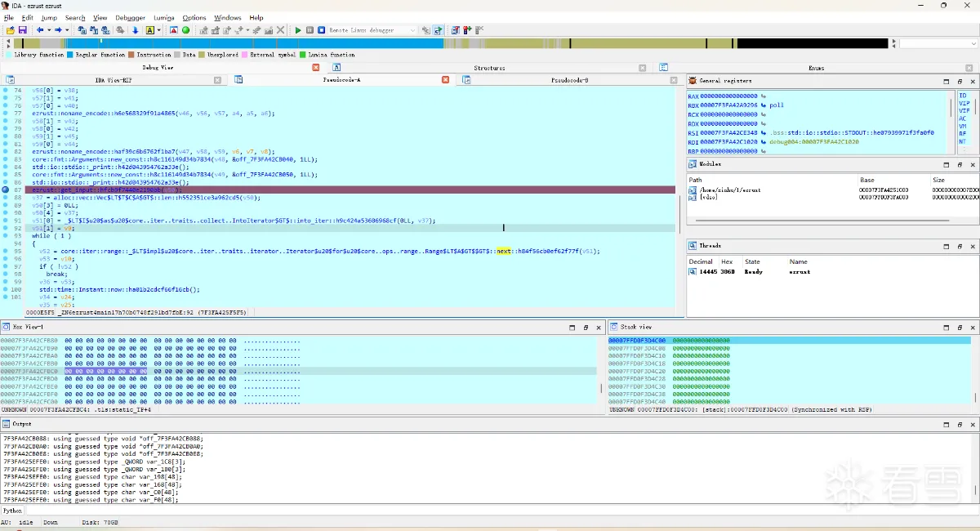Screen dimensions: 980x531
Task: Click the first binary search toolbar icon
Action: click(x=82, y=30)
